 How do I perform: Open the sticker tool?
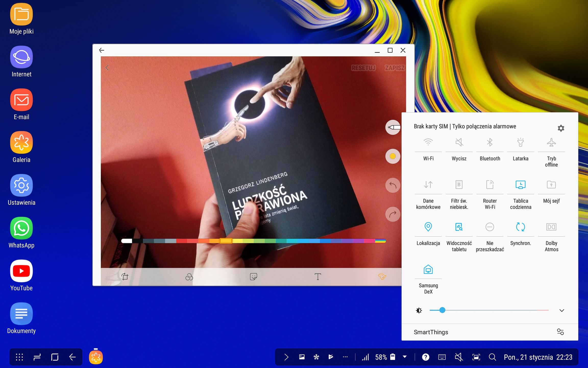tap(253, 277)
